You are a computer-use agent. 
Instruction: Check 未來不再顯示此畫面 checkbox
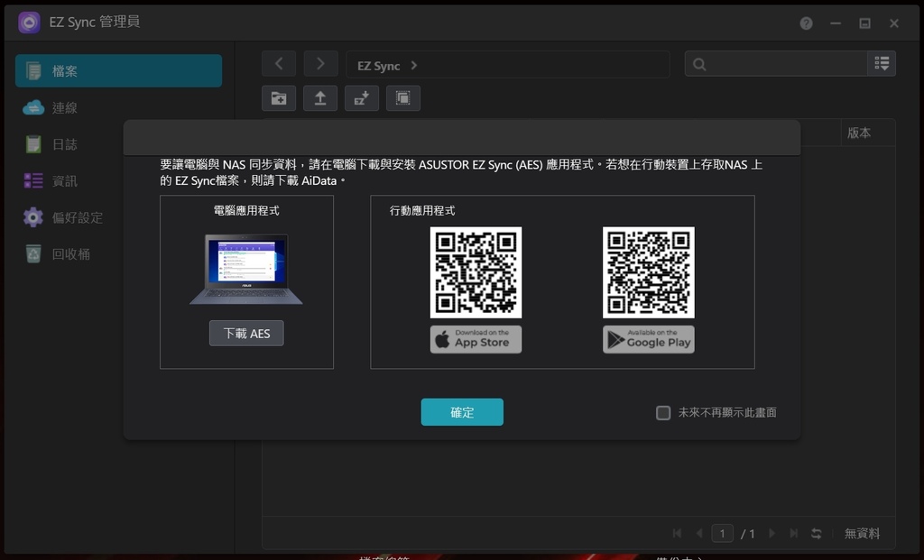663,413
